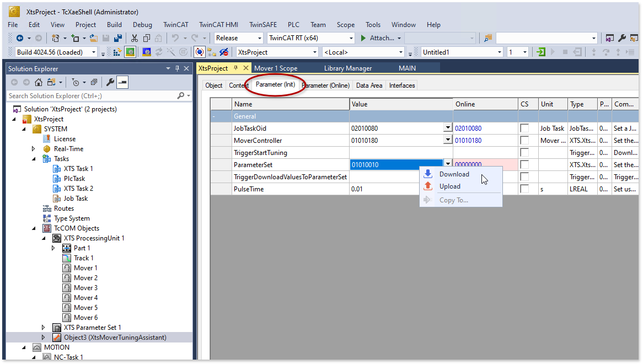Click the Show Sub Items eye icon
This screenshot has width=643, height=364.
223,52
